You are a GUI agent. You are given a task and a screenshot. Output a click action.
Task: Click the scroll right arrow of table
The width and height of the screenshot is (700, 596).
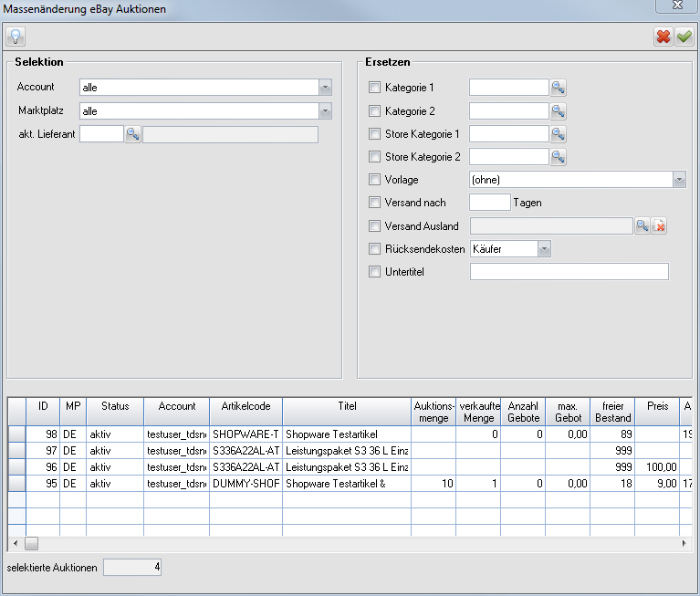point(684,543)
